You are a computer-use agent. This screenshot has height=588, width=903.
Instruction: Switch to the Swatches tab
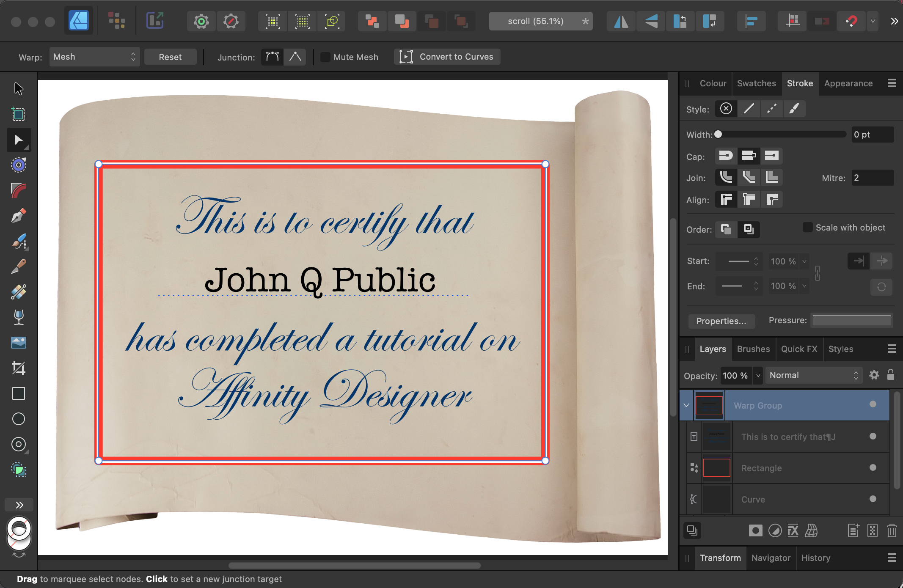tap(756, 83)
